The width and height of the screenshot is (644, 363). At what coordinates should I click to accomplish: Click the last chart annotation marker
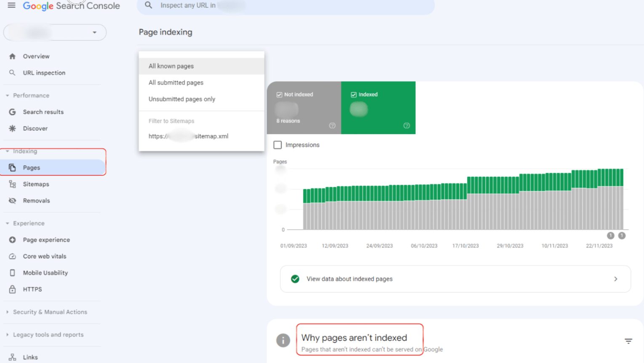[x=622, y=236]
